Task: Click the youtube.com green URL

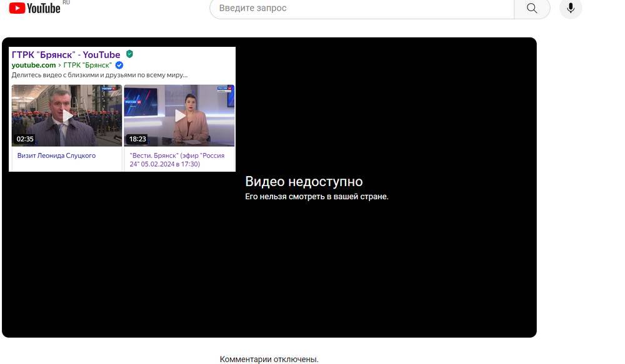Action: pyautogui.click(x=34, y=65)
